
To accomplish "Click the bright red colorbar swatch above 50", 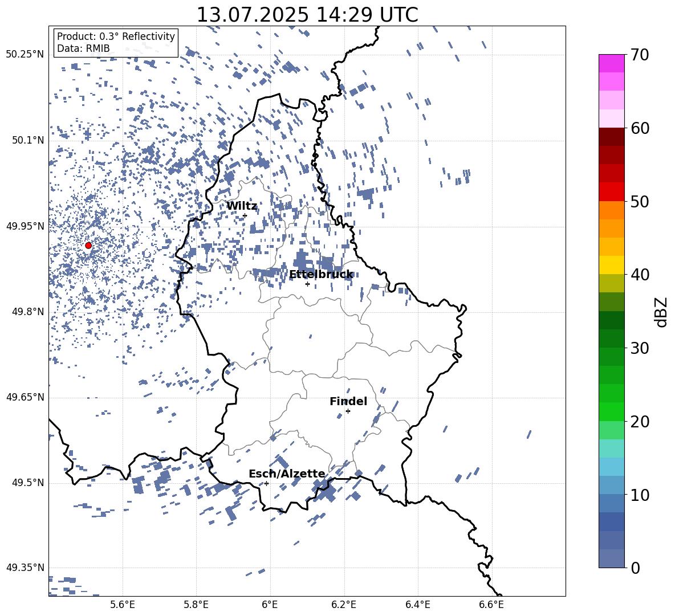I will coord(611,192).
